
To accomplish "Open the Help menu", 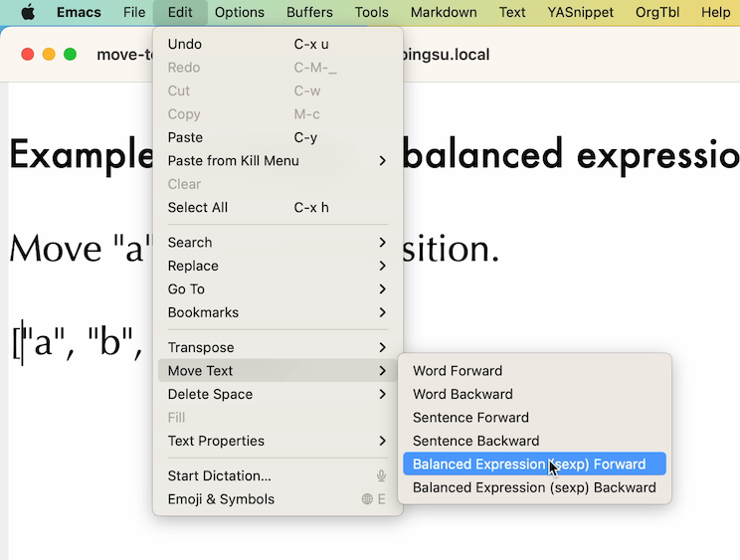I will click(715, 12).
